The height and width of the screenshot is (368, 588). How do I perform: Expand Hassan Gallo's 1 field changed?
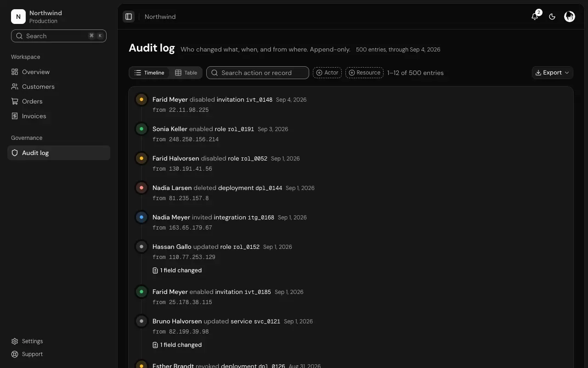click(177, 270)
